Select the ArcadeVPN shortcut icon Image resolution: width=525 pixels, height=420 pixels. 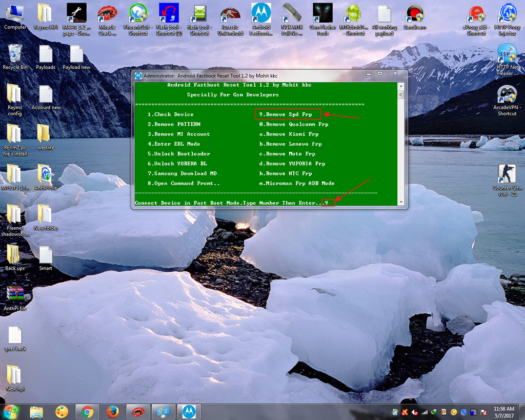[x=507, y=94]
